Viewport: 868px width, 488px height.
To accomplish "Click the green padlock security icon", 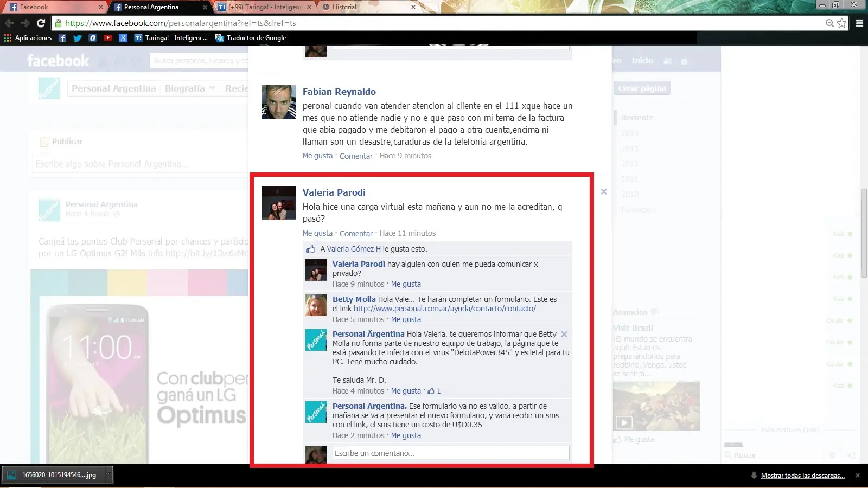I will click(x=58, y=23).
